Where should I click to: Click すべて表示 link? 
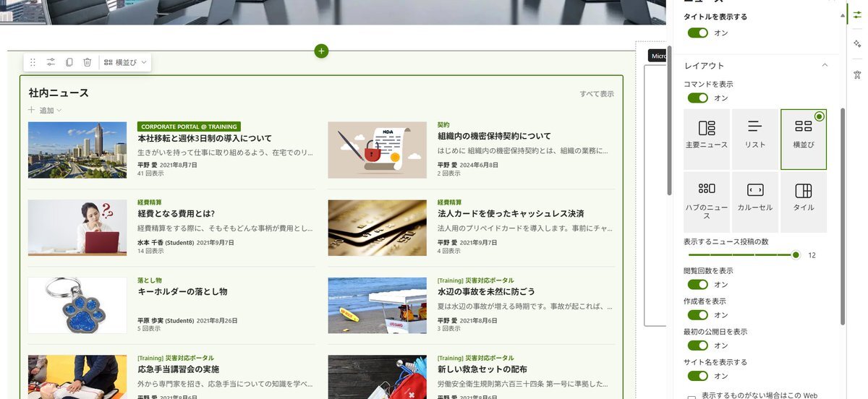pyautogui.click(x=597, y=94)
